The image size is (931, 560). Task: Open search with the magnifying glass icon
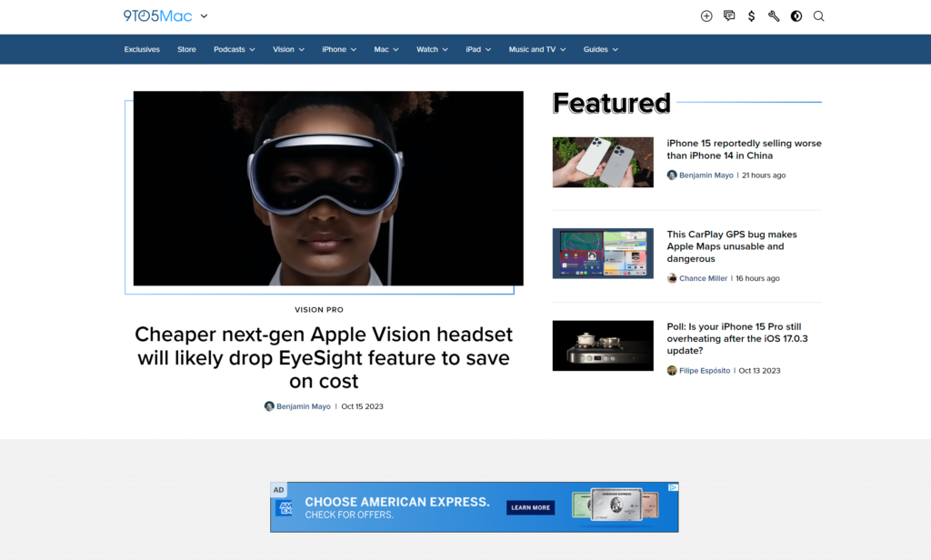[818, 16]
